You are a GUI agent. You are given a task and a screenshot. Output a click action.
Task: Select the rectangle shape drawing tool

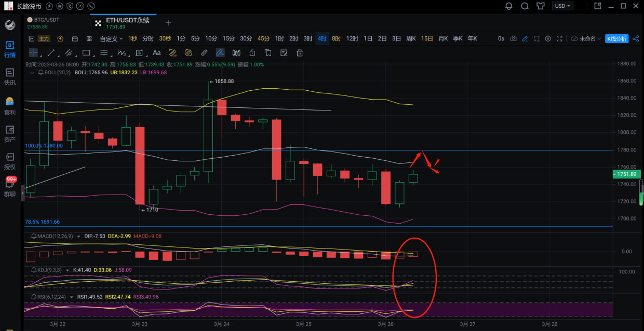click(x=87, y=52)
